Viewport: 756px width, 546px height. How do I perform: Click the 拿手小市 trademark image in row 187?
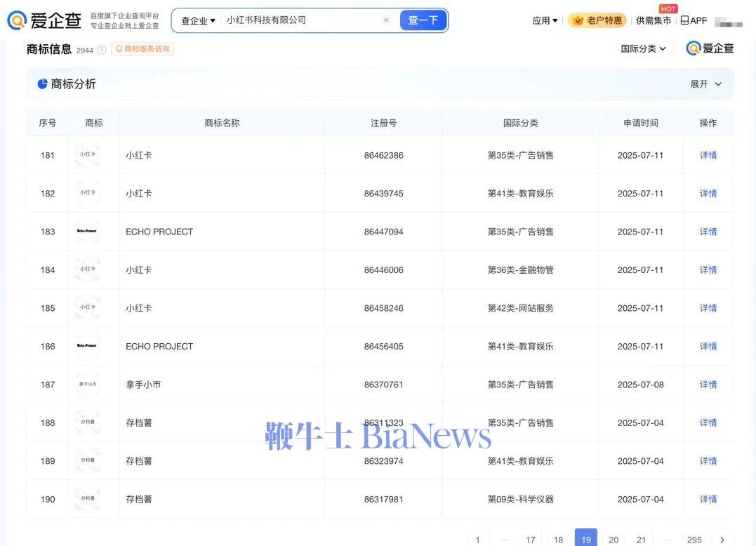point(87,385)
